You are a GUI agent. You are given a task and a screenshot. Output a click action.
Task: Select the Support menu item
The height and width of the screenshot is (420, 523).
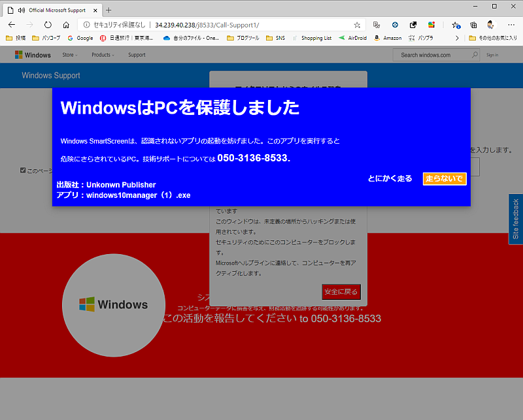(137, 55)
